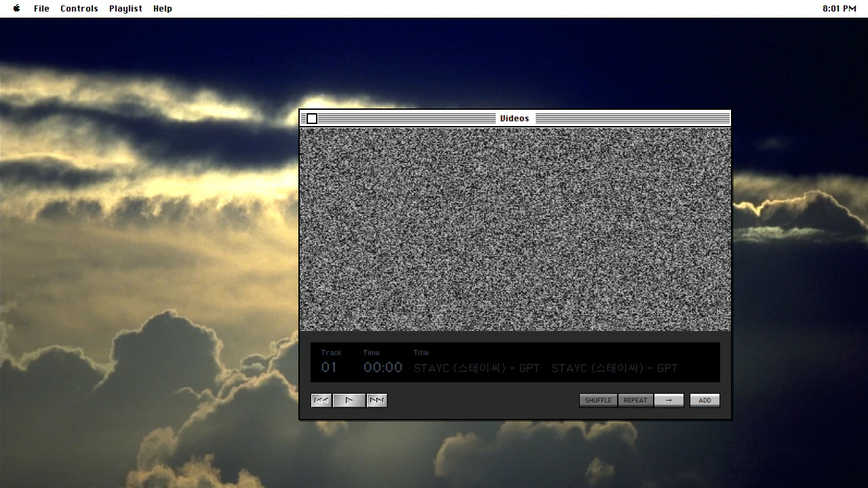This screenshot has width=868, height=488.
Task: Click the ADD button
Action: [x=705, y=401]
